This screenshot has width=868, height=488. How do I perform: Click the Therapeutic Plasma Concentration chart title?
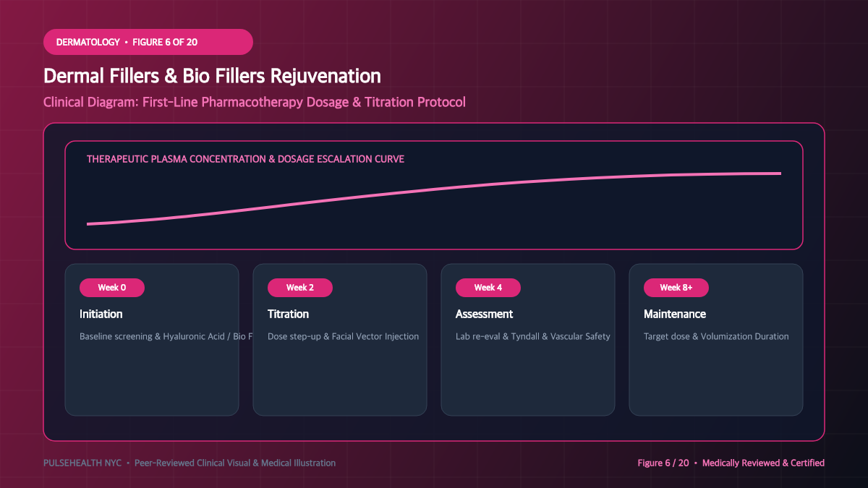pos(246,159)
